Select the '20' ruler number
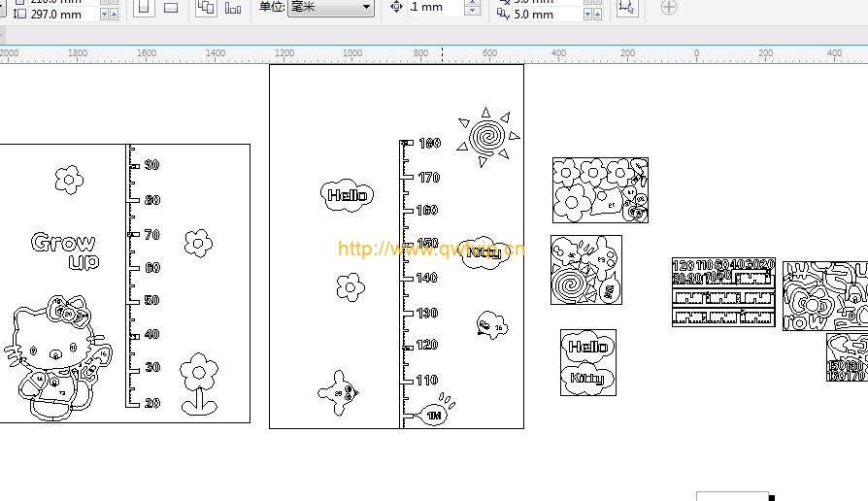 coord(152,403)
